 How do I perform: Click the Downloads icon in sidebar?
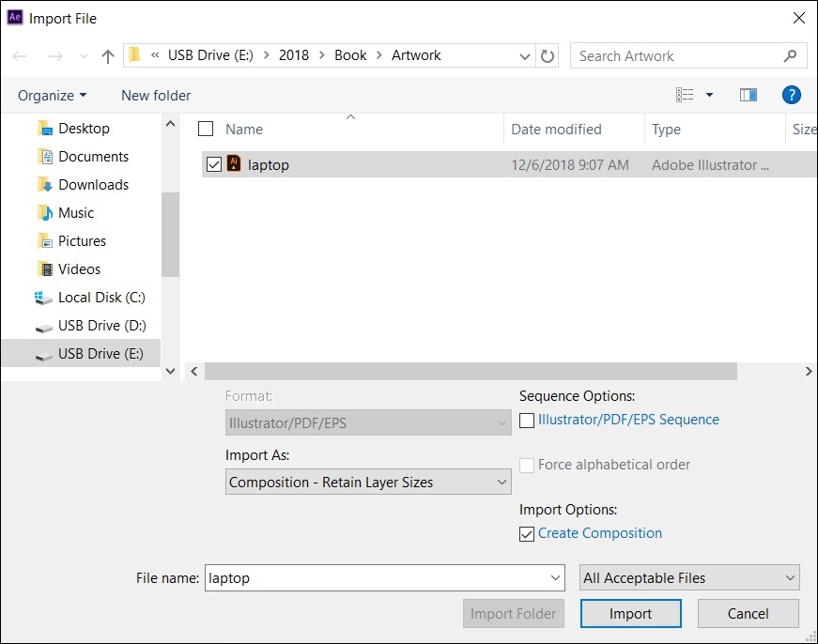[45, 185]
